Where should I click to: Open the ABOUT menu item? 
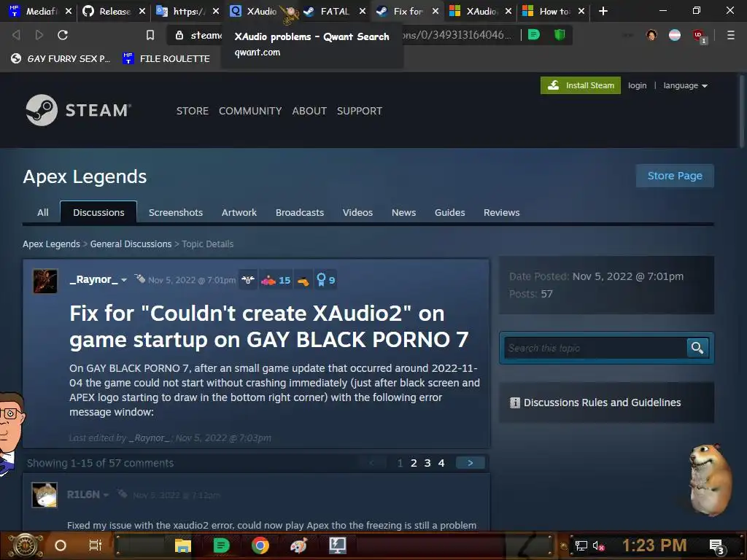pyautogui.click(x=309, y=111)
